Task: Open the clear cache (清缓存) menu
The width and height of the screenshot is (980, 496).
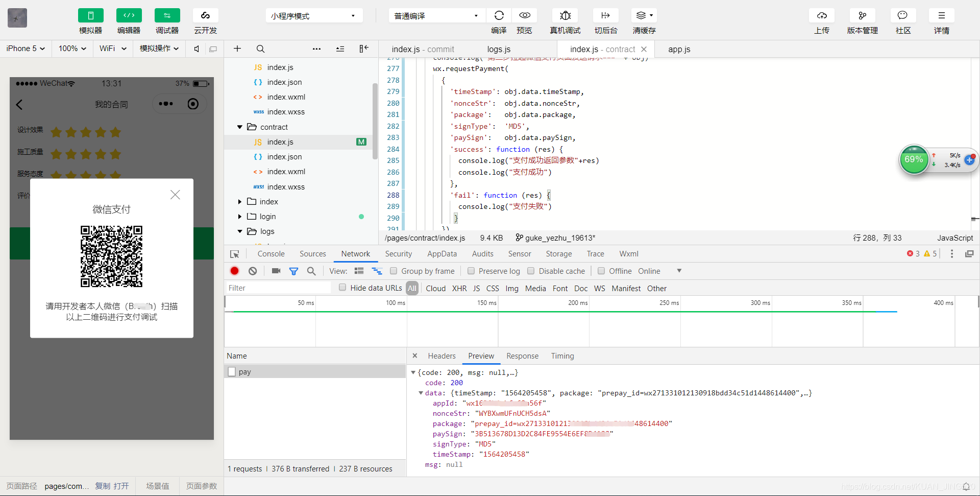Action: [644, 15]
